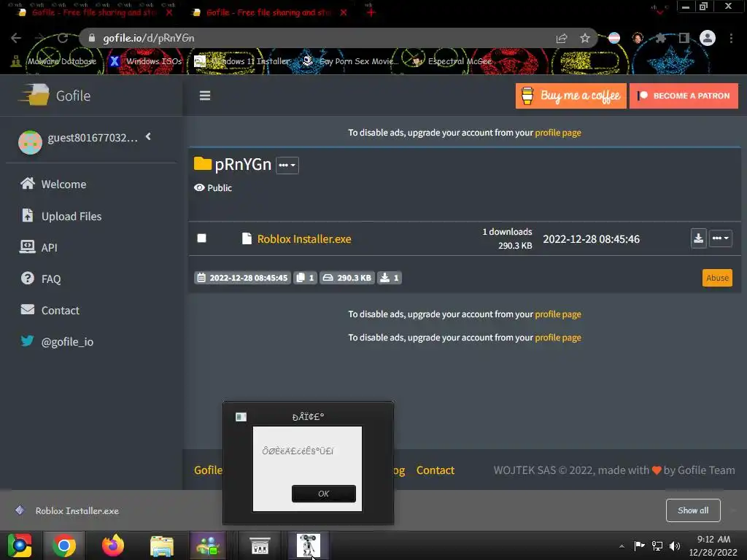
Task: Toggle the browser side panel icon
Action: (684, 38)
